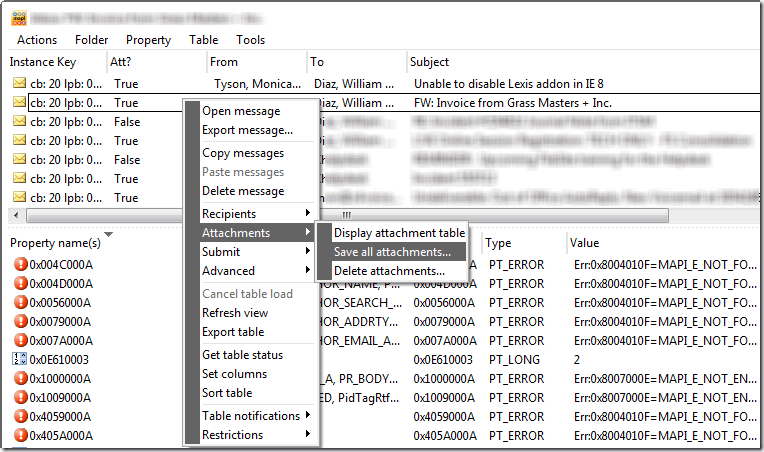The image size is (764, 452).
Task: Click envelope icon of Tyson, Monica message
Action: pos(19,83)
